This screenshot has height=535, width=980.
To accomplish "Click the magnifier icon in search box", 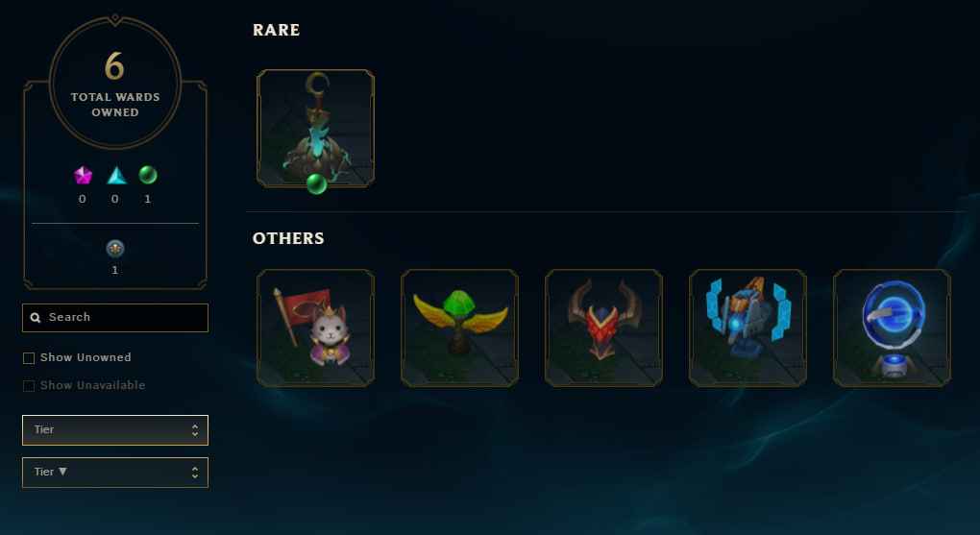I will point(36,318).
